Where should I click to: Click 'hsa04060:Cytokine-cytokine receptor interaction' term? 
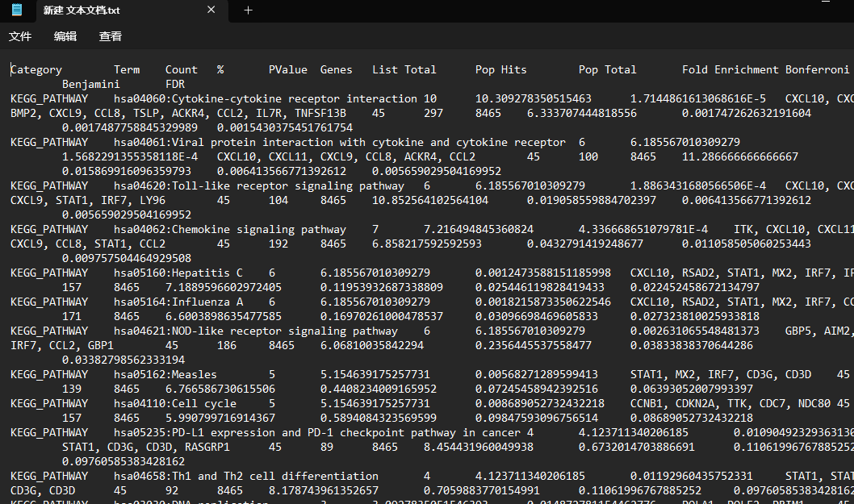[x=266, y=98]
